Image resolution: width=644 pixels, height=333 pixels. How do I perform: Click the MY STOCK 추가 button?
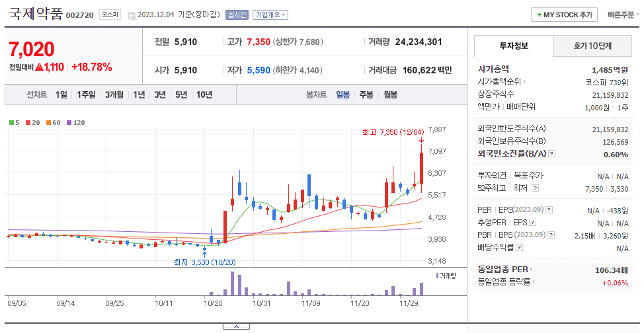(x=565, y=15)
